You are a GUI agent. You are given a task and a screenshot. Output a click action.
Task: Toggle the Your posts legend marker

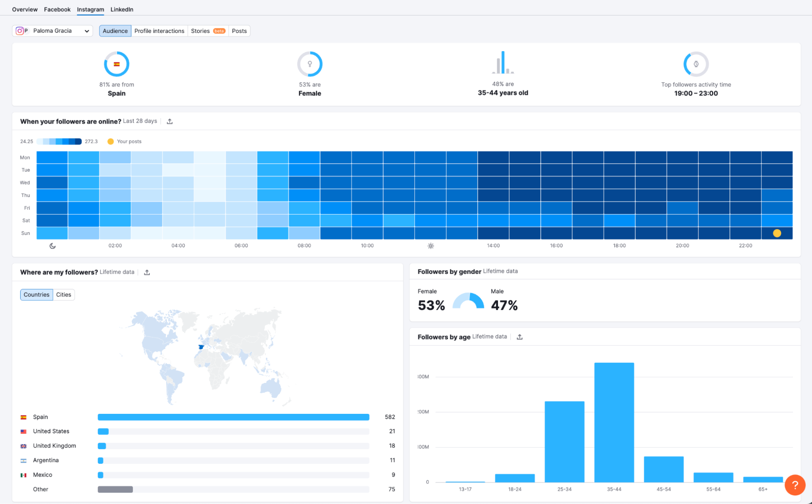tap(110, 141)
